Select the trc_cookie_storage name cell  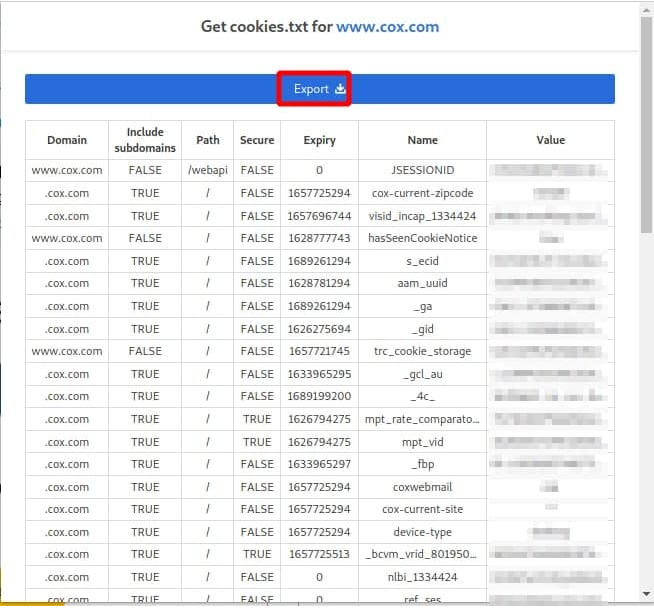tap(423, 352)
